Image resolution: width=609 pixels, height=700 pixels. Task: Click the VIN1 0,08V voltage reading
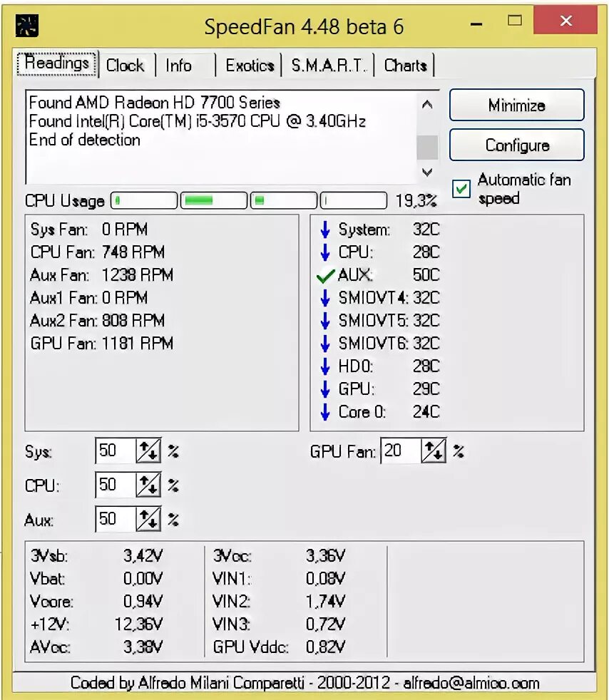coord(279,579)
